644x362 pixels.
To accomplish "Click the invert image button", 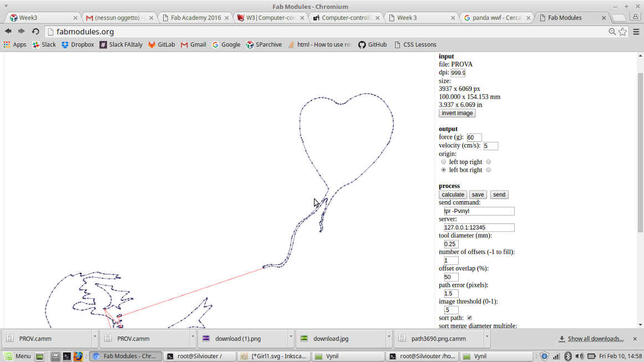I will (457, 113).
